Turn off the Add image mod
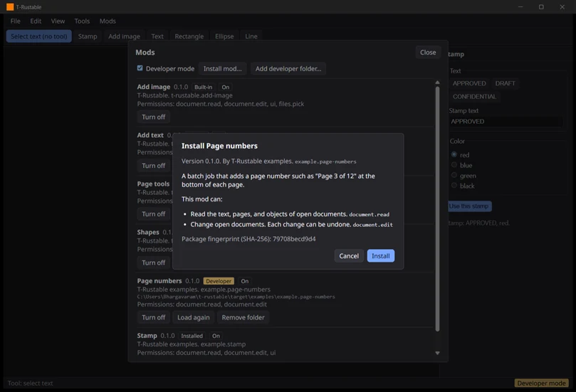The height and width of the screenshot is (392, 576). [154, 117]
